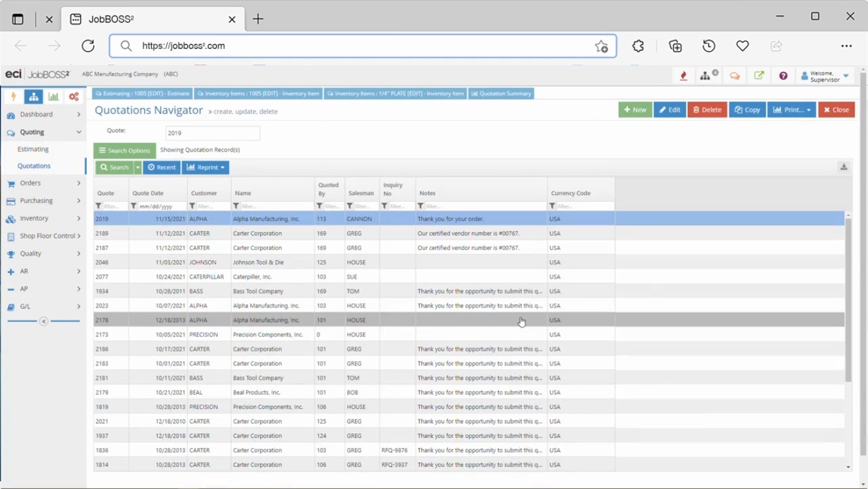Click the browser address bar
Image resolution: width=868 pixels, height=489 pixels.
coord(363,46)
